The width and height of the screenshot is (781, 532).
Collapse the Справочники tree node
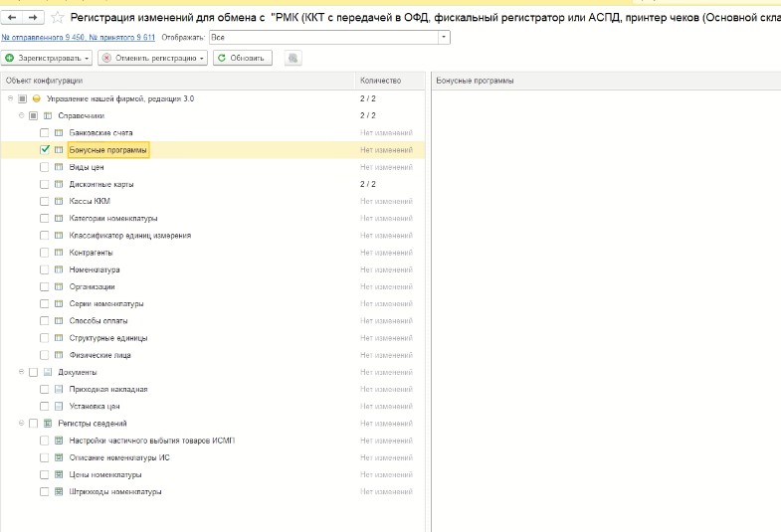click(21, 115)
